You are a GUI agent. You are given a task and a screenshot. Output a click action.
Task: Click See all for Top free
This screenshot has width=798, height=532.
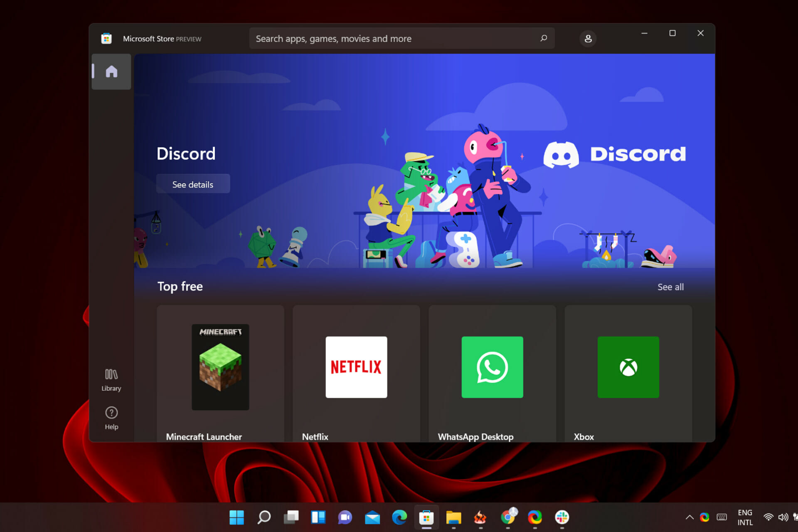(x=670, y=287)
